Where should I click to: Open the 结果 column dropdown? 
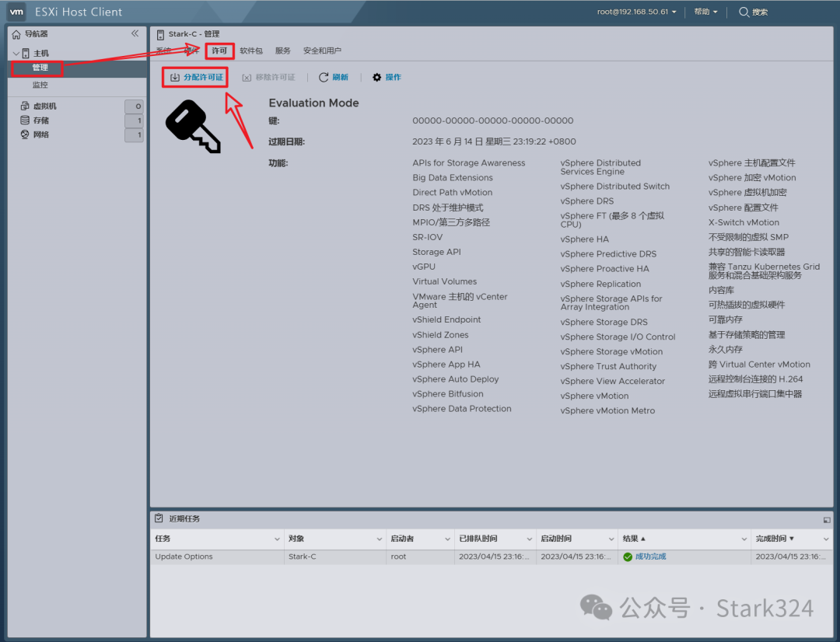pos(744,539)
